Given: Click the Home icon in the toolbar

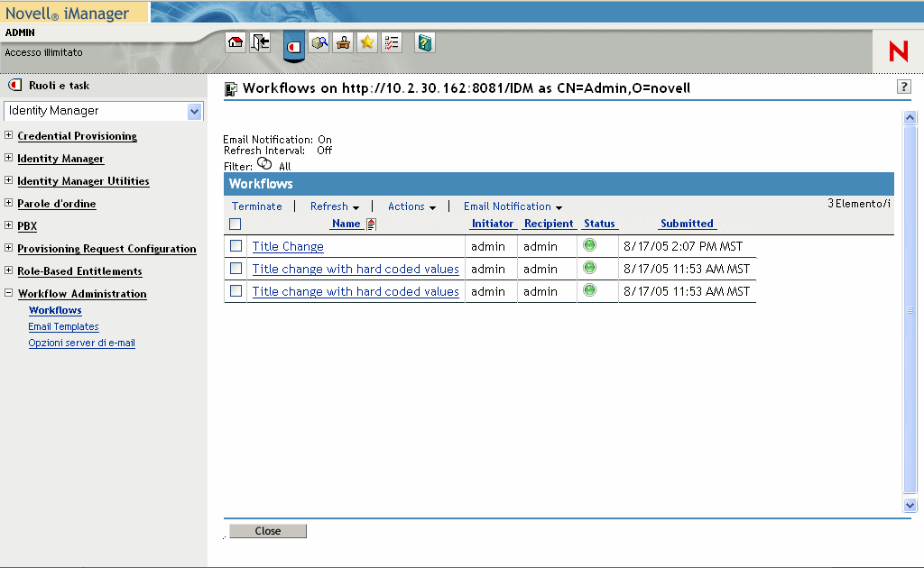Looking at the screenshot, I should coord(236,42).
